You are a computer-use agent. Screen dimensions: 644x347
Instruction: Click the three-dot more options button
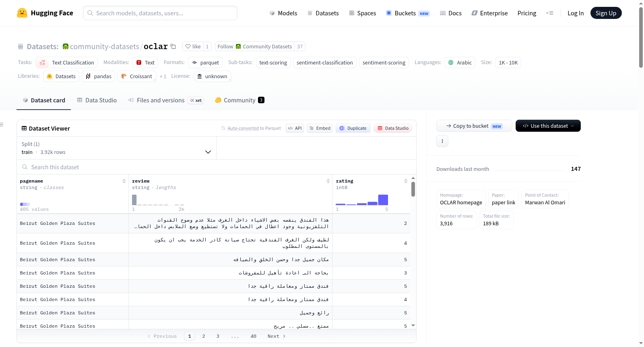click(x=442, y=141)
